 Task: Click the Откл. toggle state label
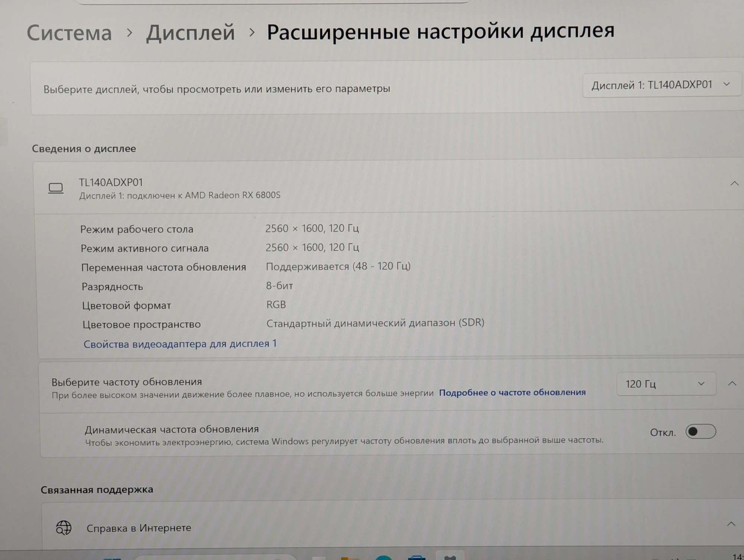tap(663, 432)
